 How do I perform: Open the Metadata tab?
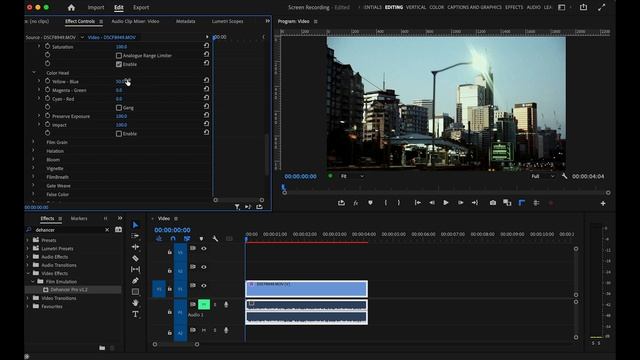coord(185,21)
